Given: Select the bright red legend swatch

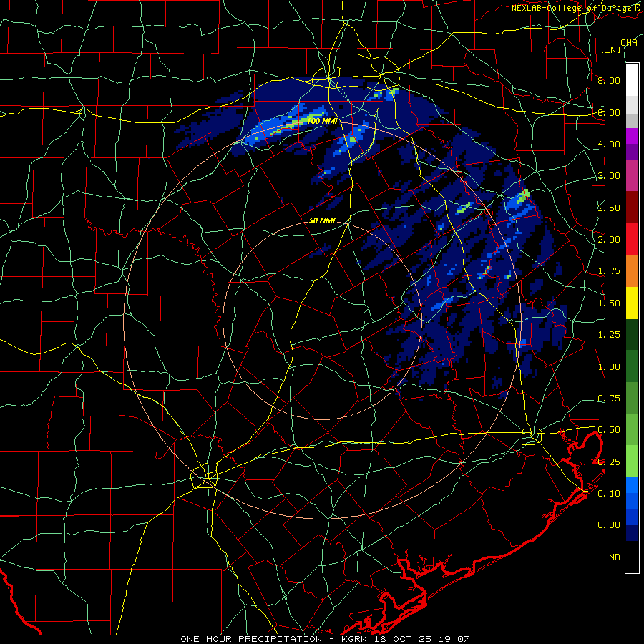Looking at the screenshot, I should coord(632,239).
